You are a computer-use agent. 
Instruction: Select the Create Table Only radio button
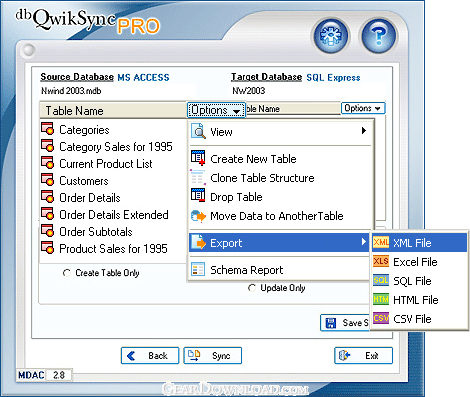pyautogui.click(x=67, y=273)
